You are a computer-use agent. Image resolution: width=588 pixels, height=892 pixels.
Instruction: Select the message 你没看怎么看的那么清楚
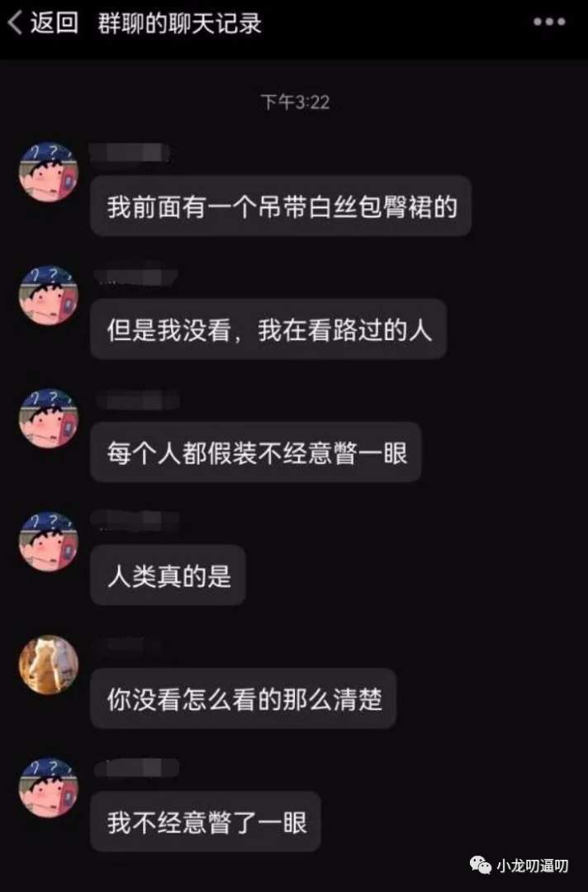click(244, 699)
